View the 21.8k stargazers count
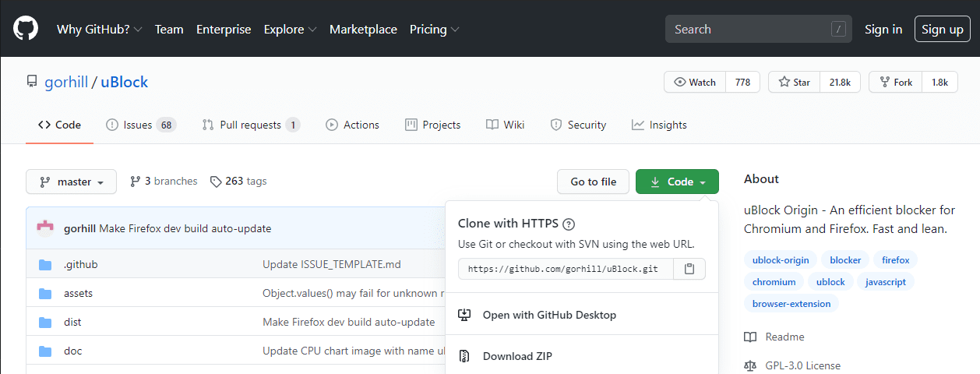The height and width of the screenshot is (374, 980). (840, 82)
